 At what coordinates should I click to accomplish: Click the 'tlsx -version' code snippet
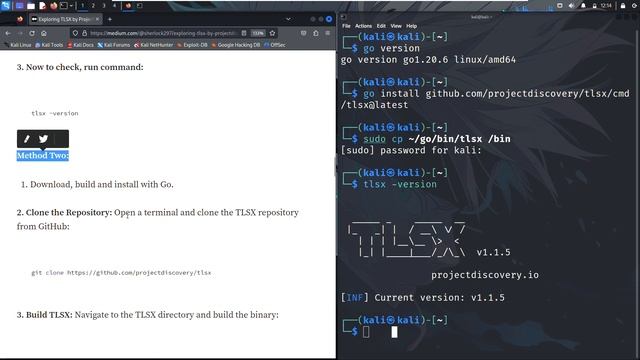coord(55,113)
